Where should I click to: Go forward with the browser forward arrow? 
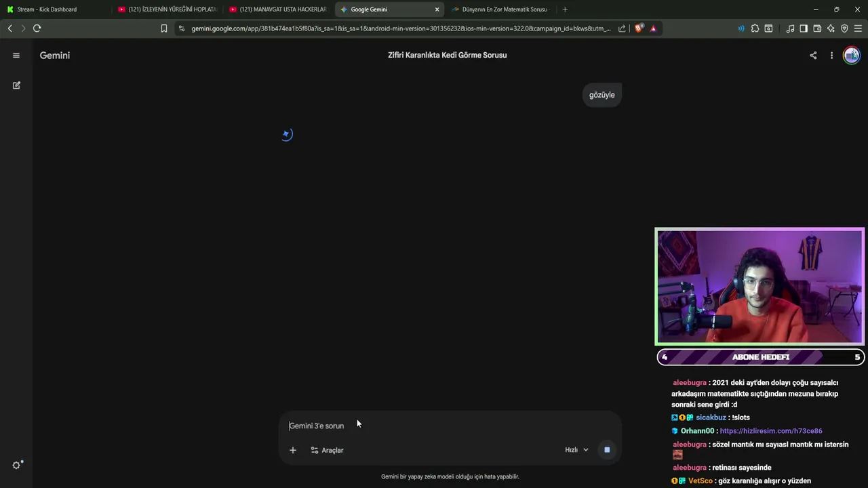(x=23, y=28)
